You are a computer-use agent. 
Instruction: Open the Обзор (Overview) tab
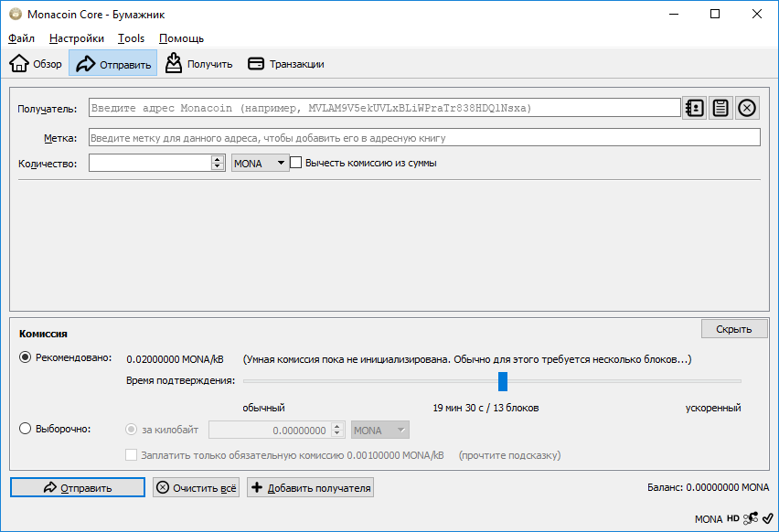[36, 64]
